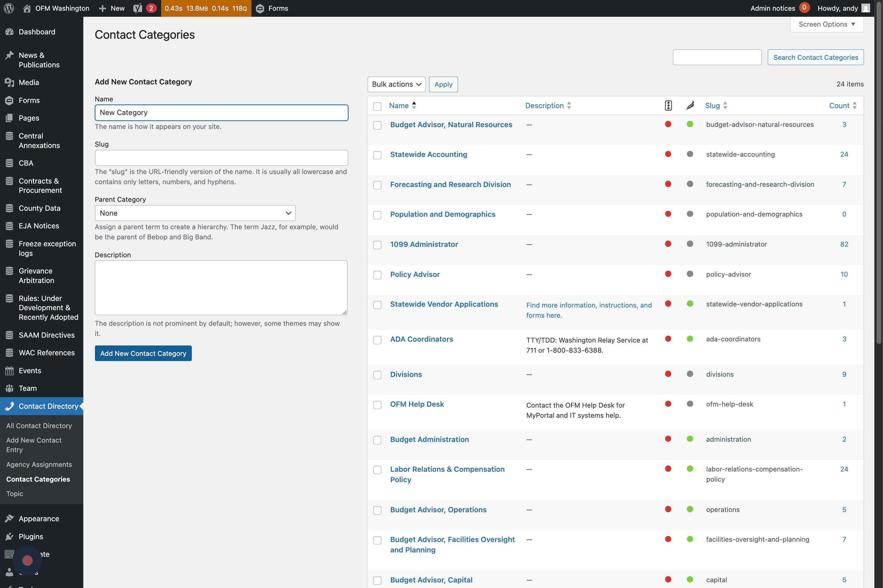Screen dimensions: 883x588
Task: Open Events via the calendar icon
Action: [10, 371]
